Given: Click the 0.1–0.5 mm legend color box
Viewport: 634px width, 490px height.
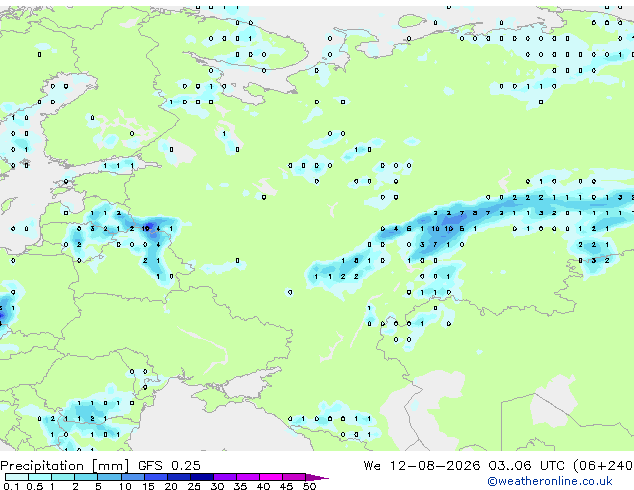Looking at the screenshot, I should tap(17, 477).
